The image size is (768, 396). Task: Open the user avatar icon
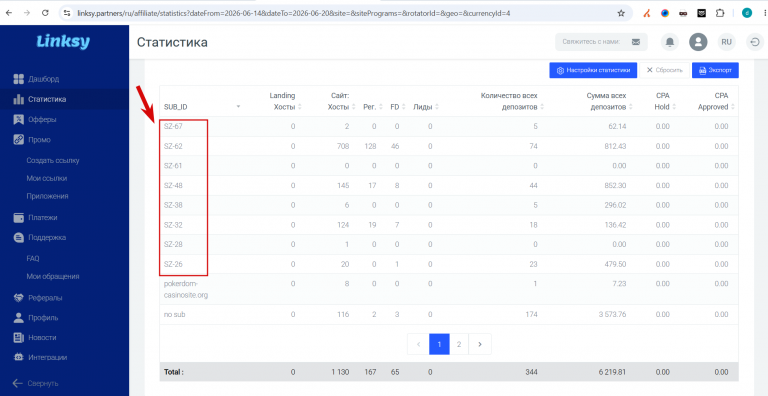[698, 42]
